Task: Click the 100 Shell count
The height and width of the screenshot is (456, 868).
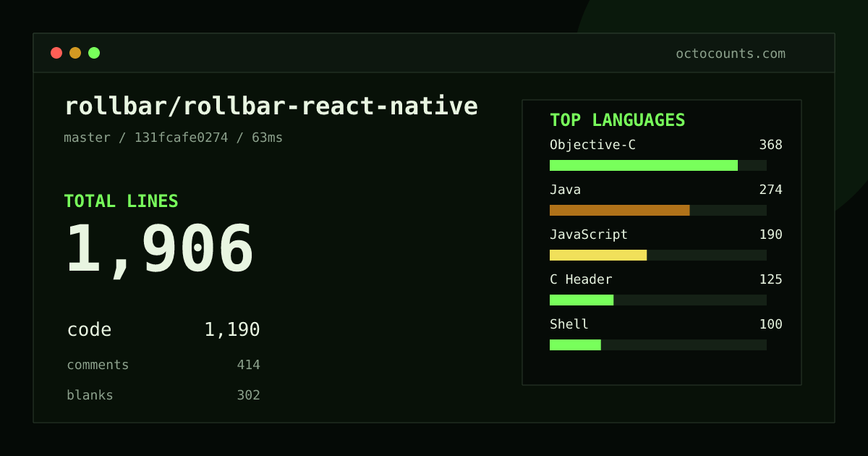Action: tap(770, 324)
